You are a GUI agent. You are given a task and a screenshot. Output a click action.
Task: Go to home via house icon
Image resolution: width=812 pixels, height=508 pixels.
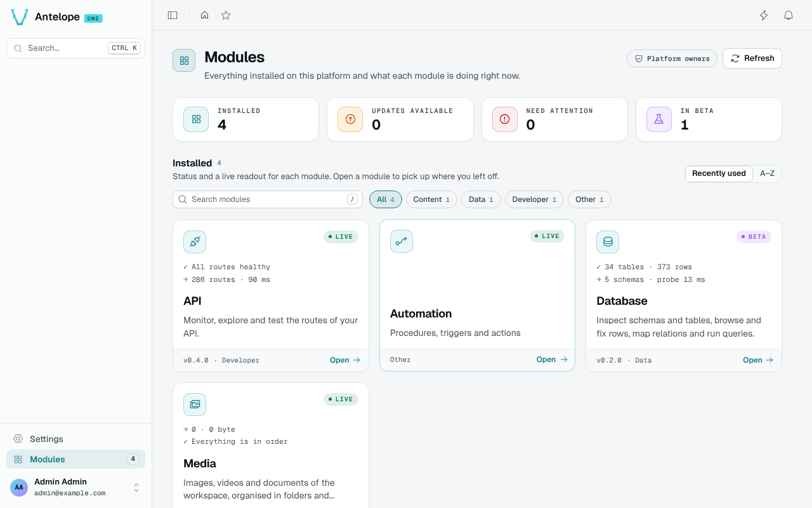[x=204, y=15]
